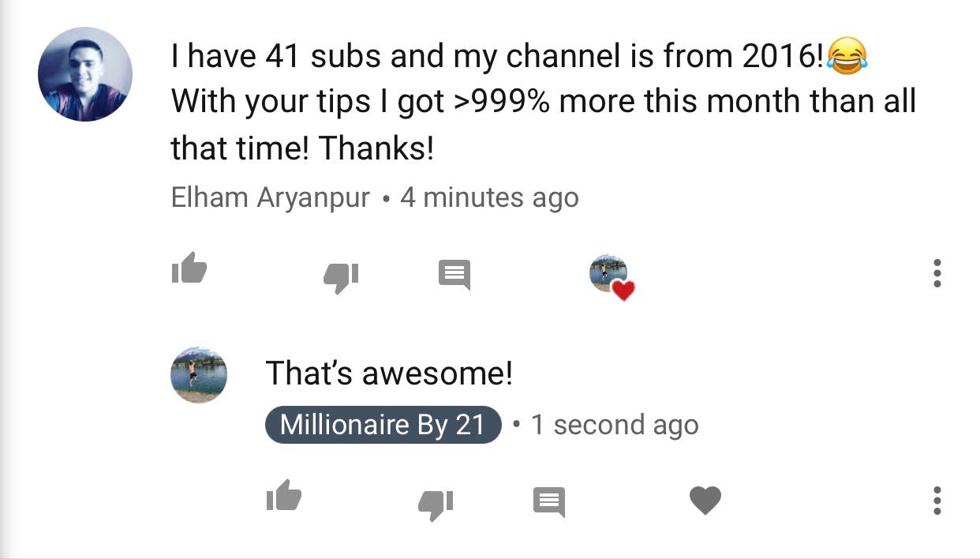This screenshot has height=559, width=980.
Task: Like Elham Aryanpur's comment with thumbs up
Action: coord(189,268)
